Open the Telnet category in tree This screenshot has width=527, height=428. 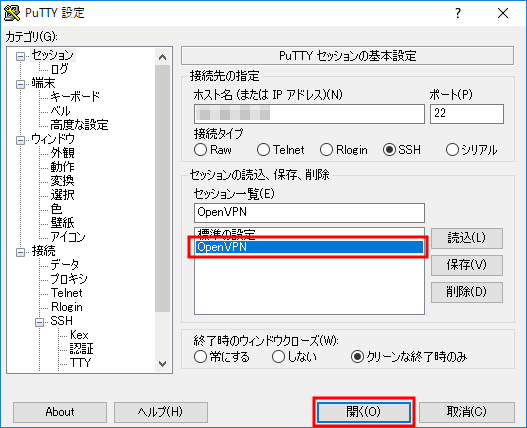[x=67, y=293]
